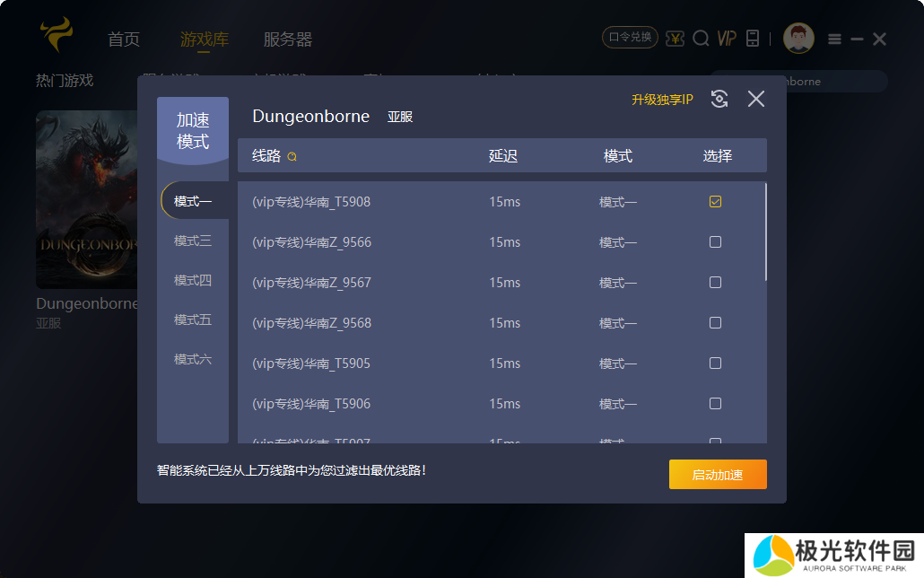Switch to 模式三 tab
This screenshot has height=578, width=924.
[x=193, y=241]
